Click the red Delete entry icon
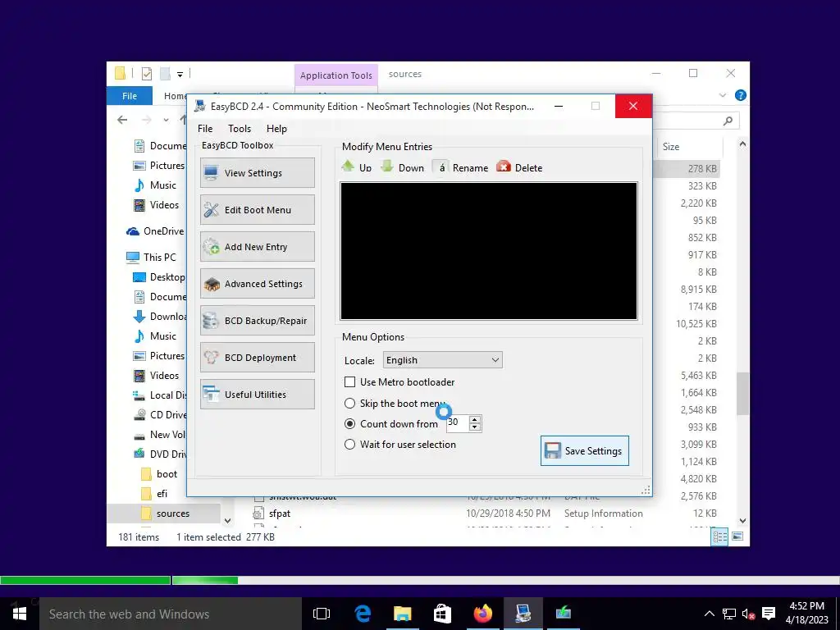Viewport: 840px width, 630px height. pos(503,167)
